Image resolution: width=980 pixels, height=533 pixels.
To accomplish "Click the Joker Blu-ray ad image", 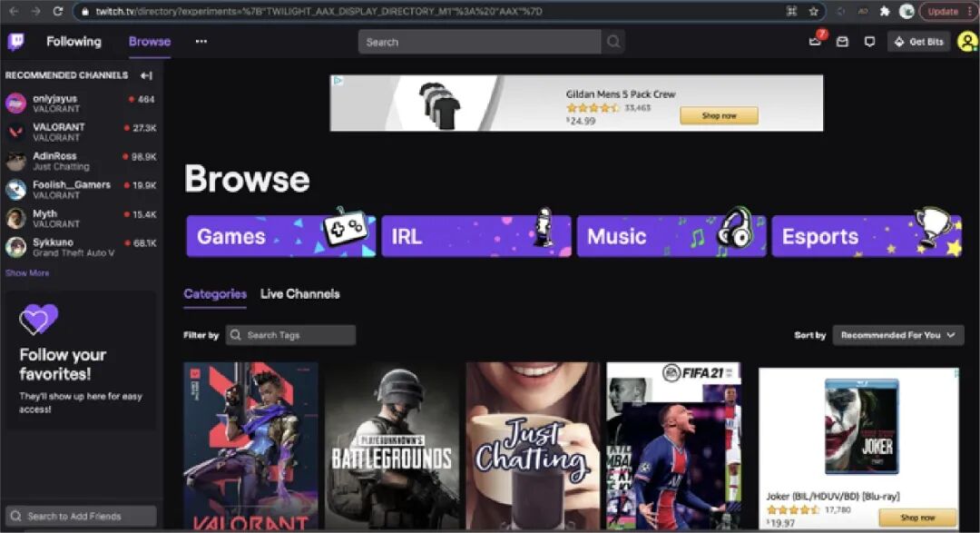I will click(x=861, y=427).
